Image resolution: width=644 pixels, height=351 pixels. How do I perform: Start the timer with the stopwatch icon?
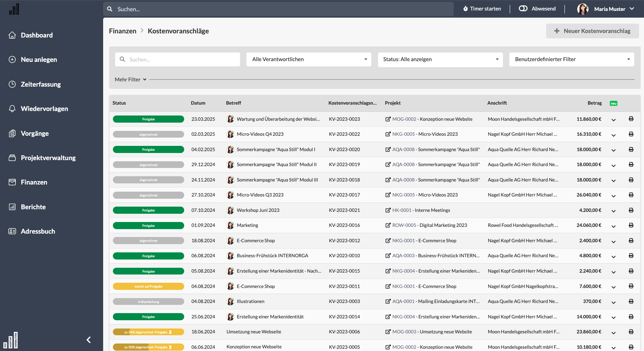[x=465, y=8]
